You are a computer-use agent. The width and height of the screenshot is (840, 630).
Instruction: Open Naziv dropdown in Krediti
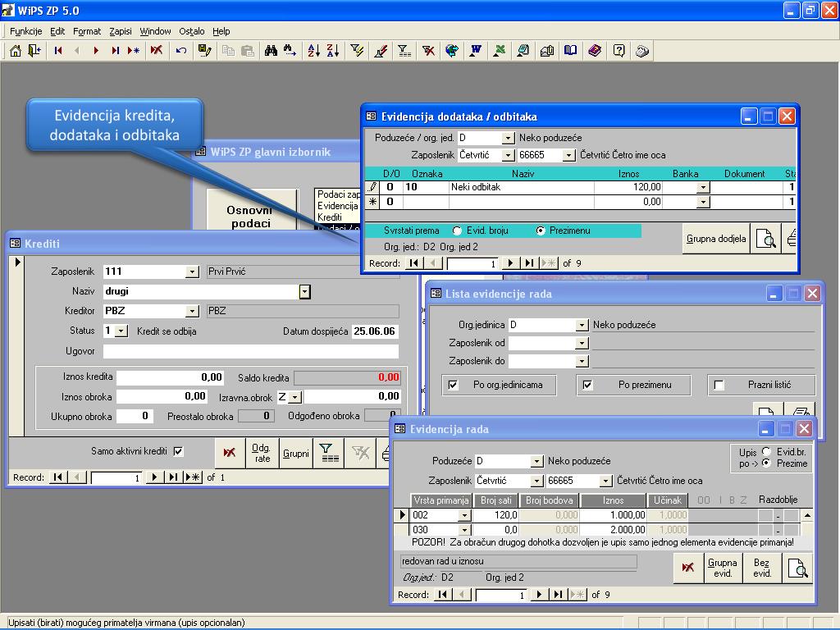tap(305, 292)
